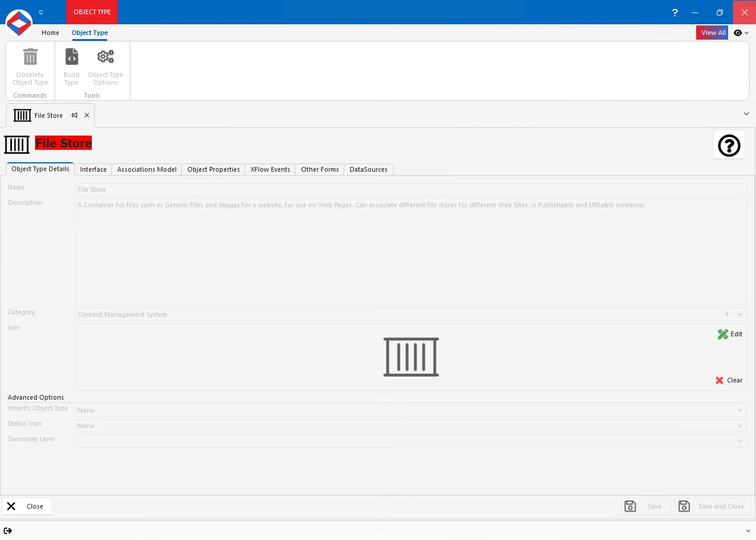The width and height of the screenshot is (756, 540).
Task: Click the Save disk icon
Action: click(x=630, y=506)
